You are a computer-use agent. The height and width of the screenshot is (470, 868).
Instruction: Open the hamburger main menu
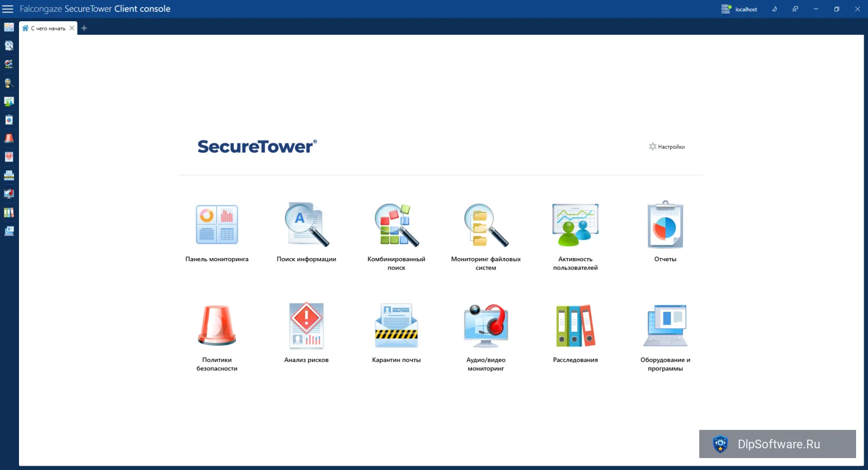click(x=8, y=9)
